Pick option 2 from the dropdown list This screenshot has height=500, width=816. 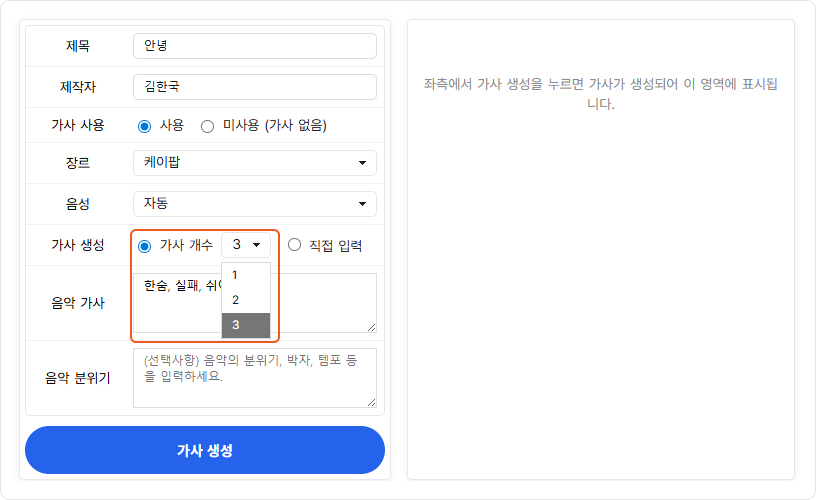point(245,300)
